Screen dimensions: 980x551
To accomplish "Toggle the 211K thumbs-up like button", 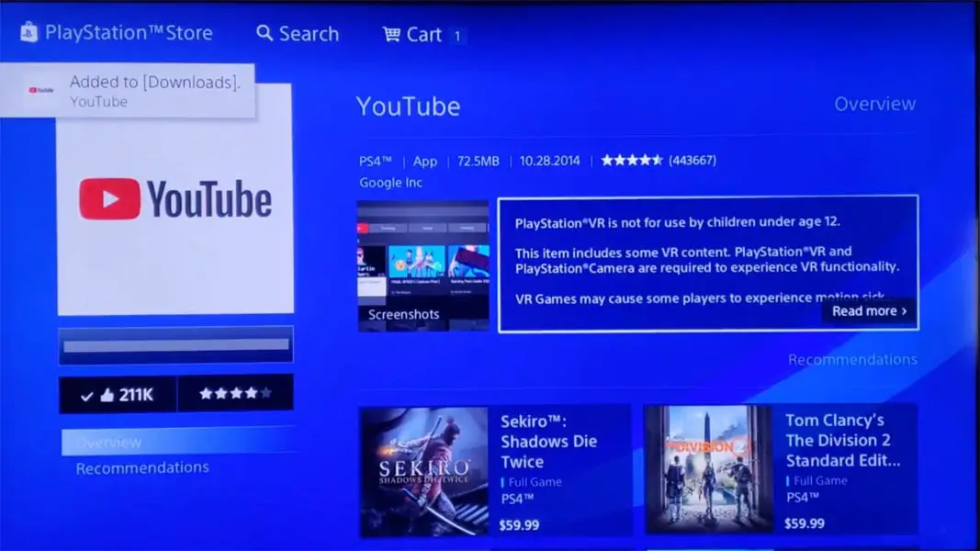I will tap(118, 395).
